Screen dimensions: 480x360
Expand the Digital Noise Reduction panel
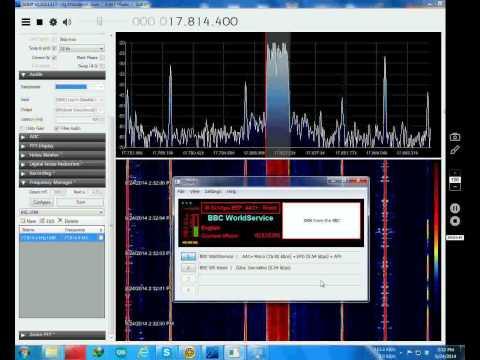62,164
